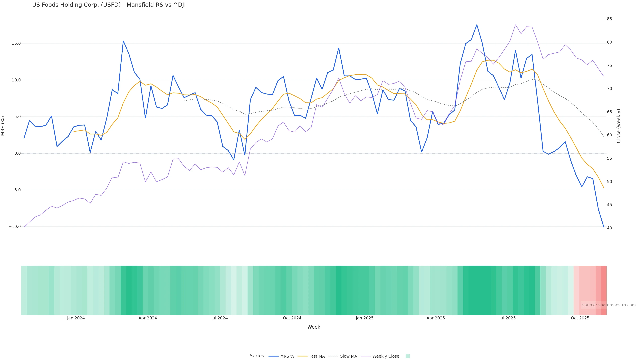The image size is (644, 362).
Task: Click the 15.0 tick on MRS axis
Action: point(16,43)
